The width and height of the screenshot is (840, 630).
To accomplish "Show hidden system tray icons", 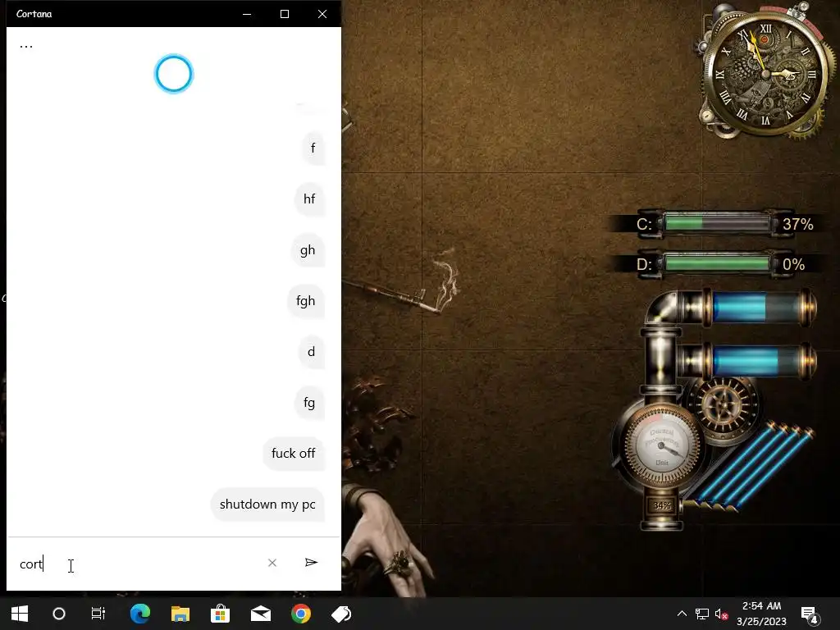I will (682, 614).
